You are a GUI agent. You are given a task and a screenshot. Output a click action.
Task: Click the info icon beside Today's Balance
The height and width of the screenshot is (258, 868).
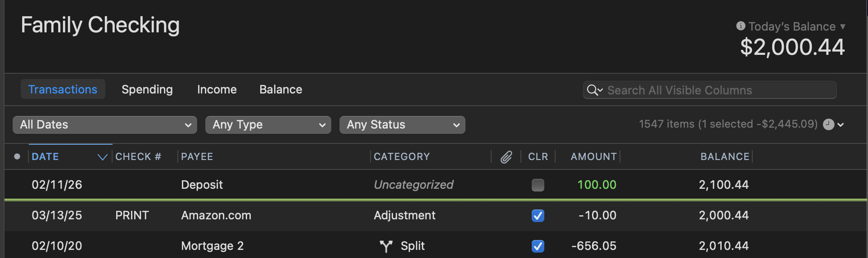click(x=741, y=26)
